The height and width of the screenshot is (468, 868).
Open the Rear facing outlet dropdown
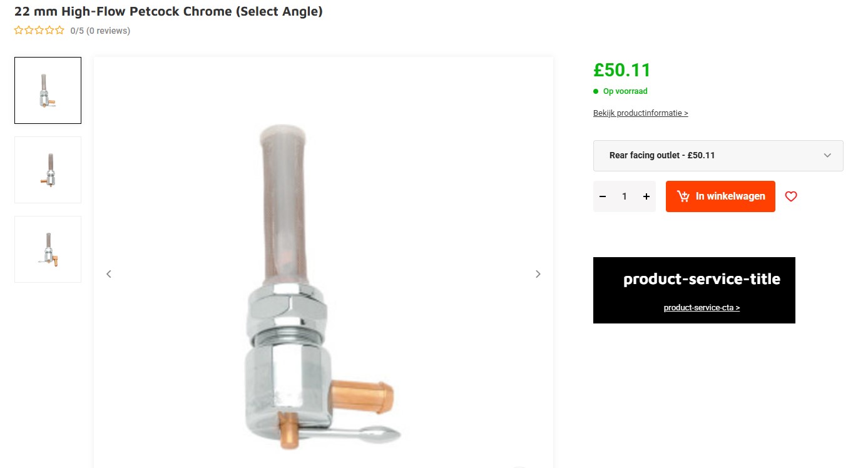[x=718, y=156]
